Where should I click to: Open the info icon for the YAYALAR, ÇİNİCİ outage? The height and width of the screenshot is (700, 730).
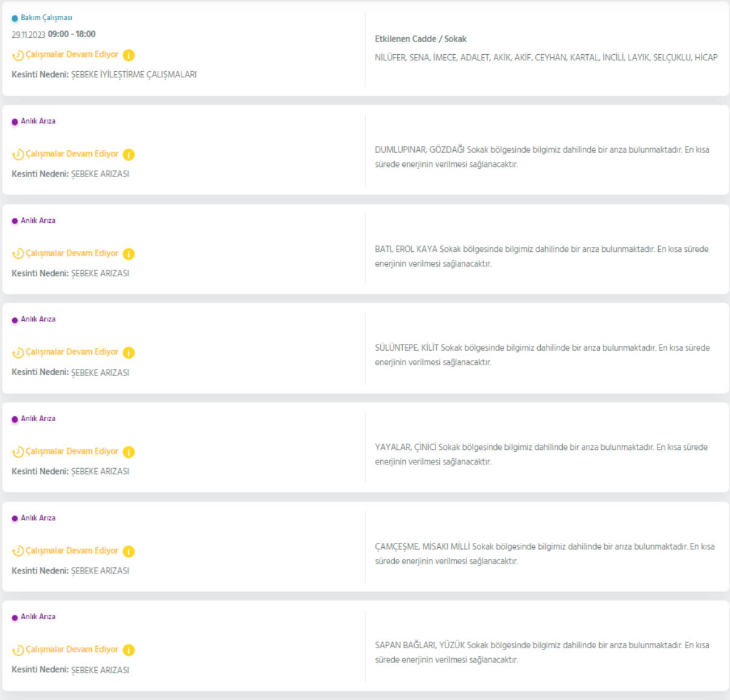tap(128, 452)
